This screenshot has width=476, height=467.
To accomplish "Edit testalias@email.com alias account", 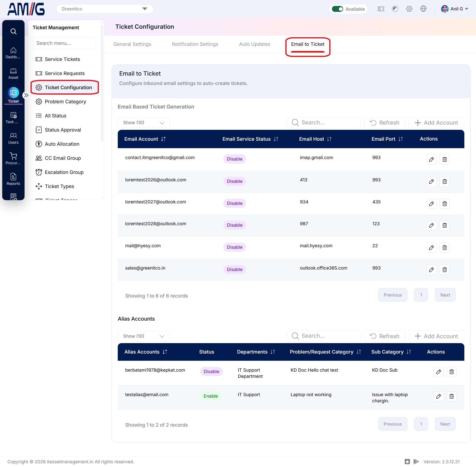I will click(438, 396).
